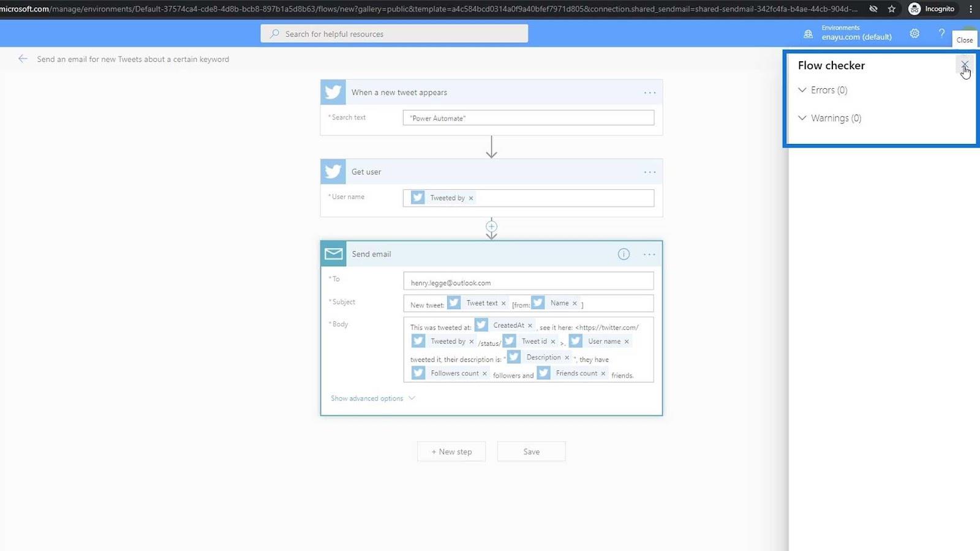The height and width of the screenshot is (551, 980).
Task: Click the Environments icon in the header
Action: pyautogui.click(x=809, y=34)
